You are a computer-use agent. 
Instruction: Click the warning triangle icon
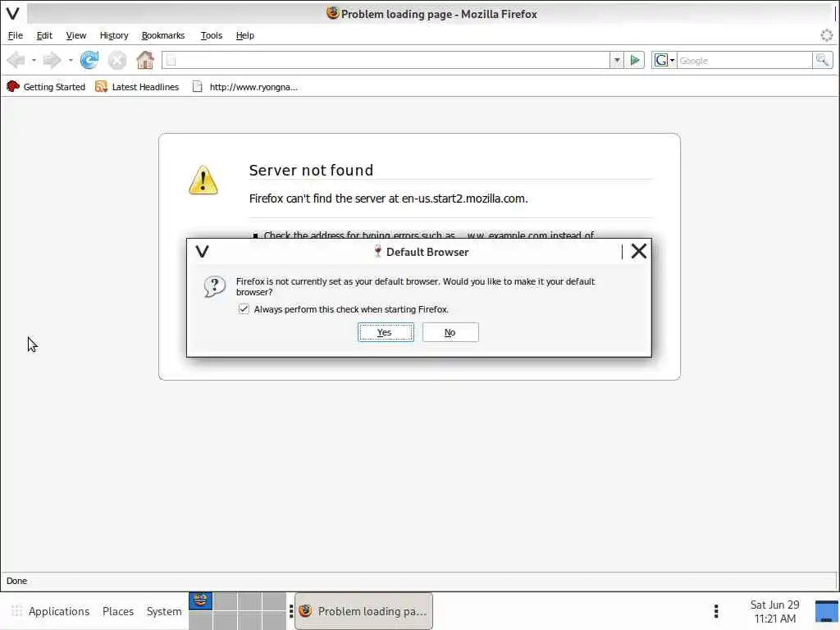pos(203,180)
